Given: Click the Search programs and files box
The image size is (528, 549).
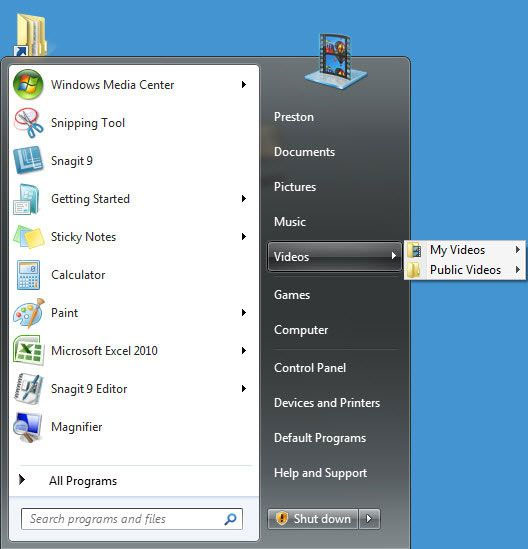Looking at the screenshot, I should 132,519.
